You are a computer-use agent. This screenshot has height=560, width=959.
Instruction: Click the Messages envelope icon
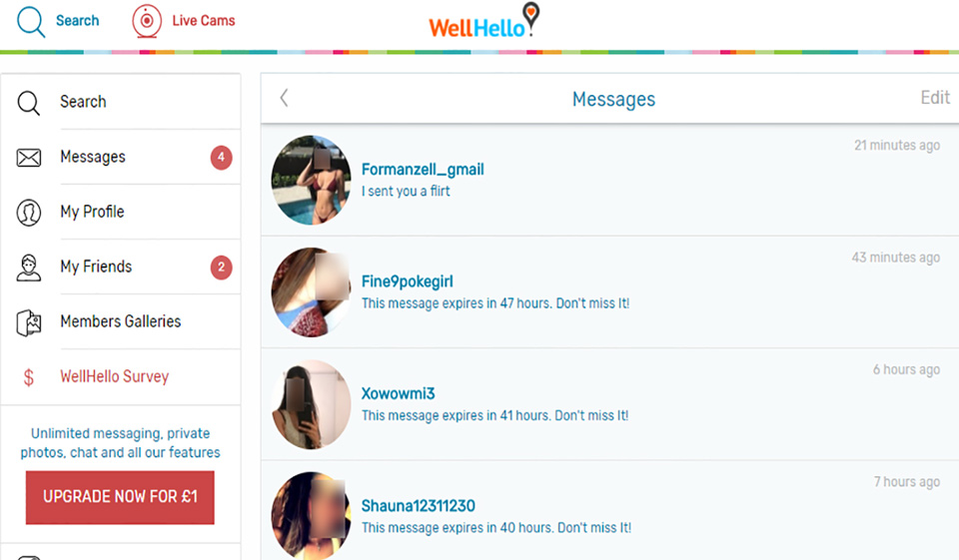[x=29, y=158]
